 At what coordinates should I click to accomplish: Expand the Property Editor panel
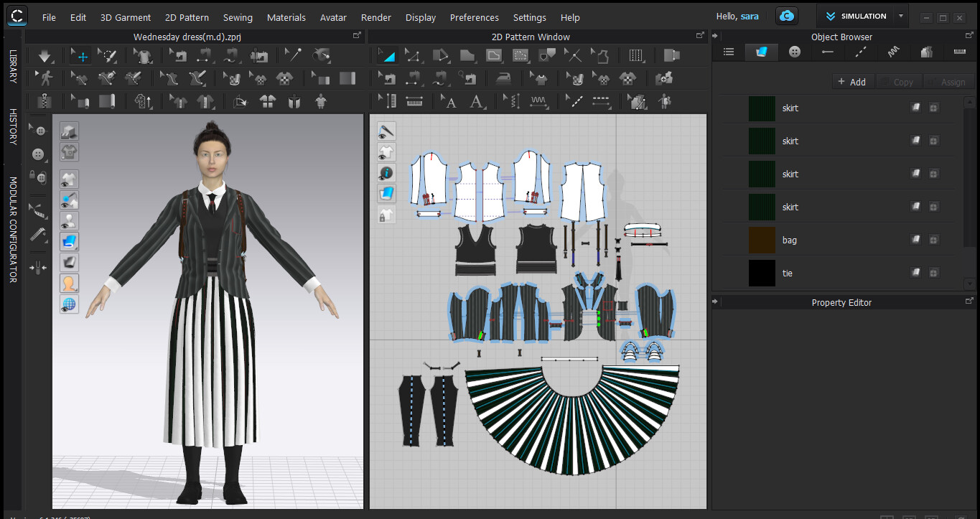(969, 302)
